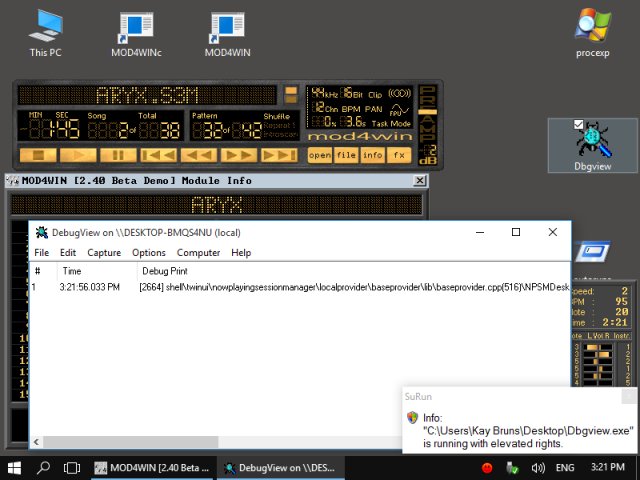Minimize the DebugView window

click(x=480, y=232)
